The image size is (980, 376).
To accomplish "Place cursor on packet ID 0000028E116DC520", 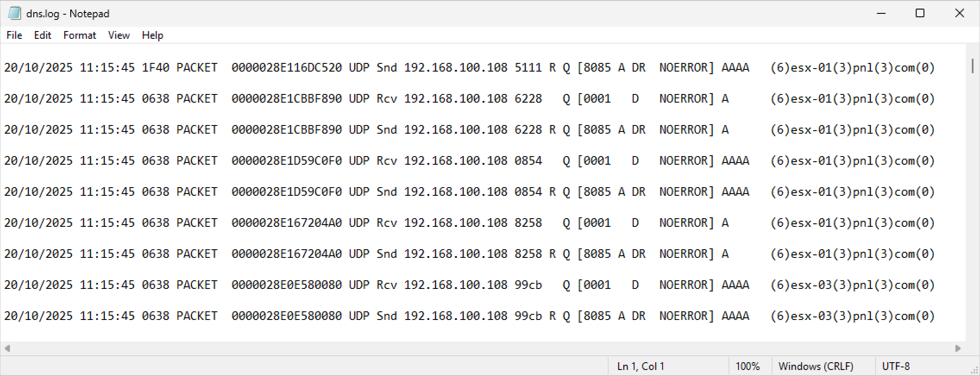I will coord(286,68).
